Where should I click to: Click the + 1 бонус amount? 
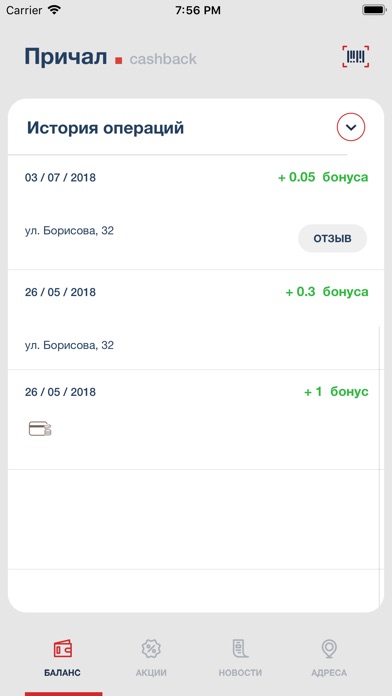336,392
